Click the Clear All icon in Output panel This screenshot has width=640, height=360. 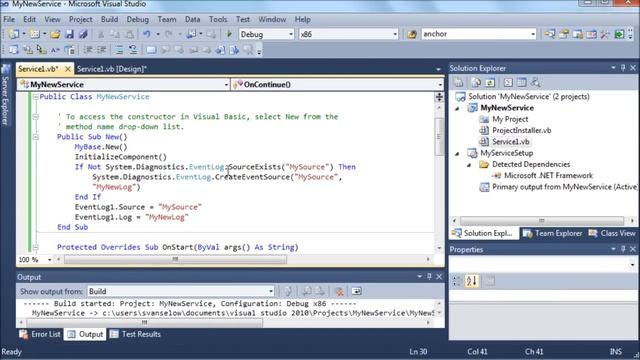(x=339, y=291)
